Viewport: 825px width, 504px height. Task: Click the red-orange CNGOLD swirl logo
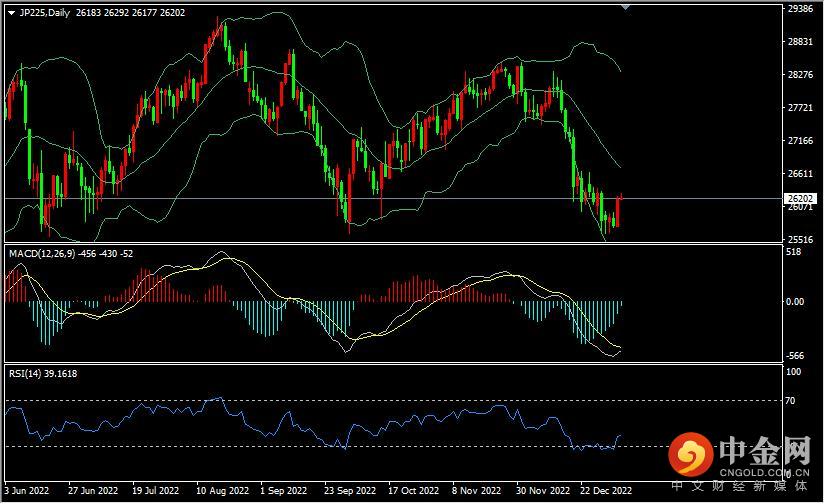tap(689, 454)
